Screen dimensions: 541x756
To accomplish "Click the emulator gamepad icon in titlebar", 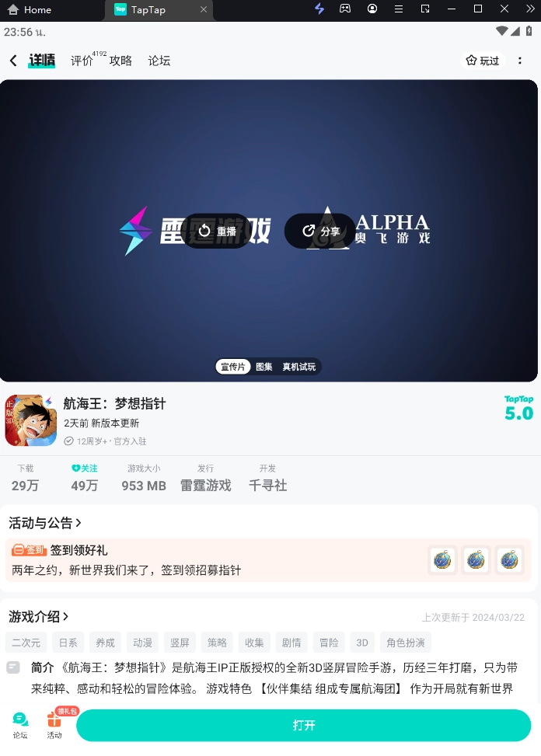I will 345,9.
